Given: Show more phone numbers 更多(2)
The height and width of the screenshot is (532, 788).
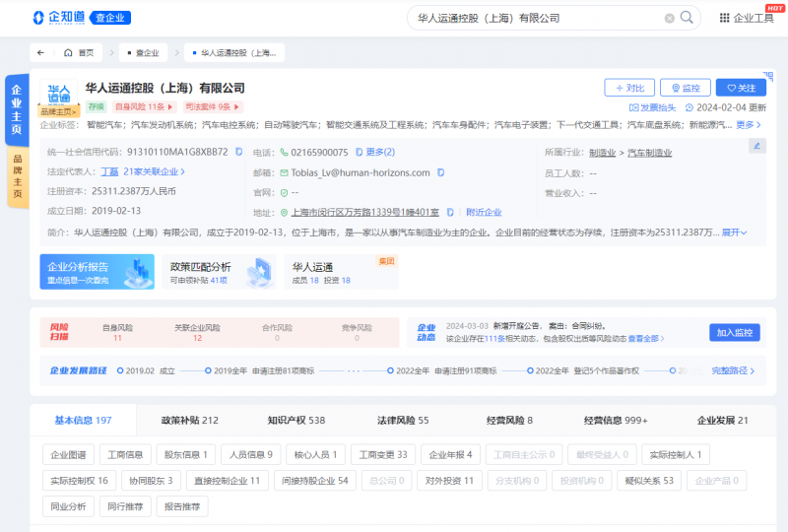Looking at the screenshot, I should click(380, 152).
